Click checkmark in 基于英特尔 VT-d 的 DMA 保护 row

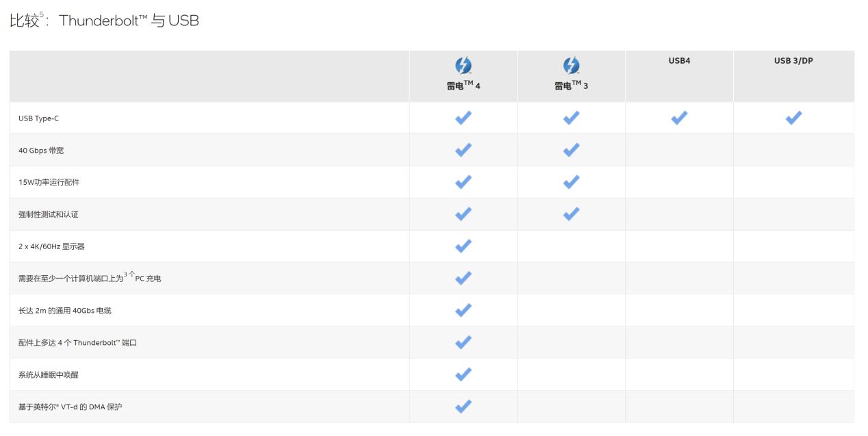click(x=463, y=407)
